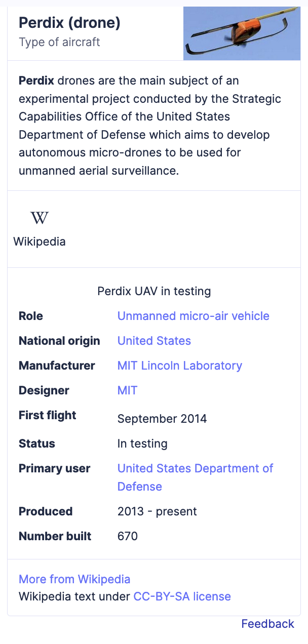
Task: Click the Status value In testing
Action: [x=142, y=444]
